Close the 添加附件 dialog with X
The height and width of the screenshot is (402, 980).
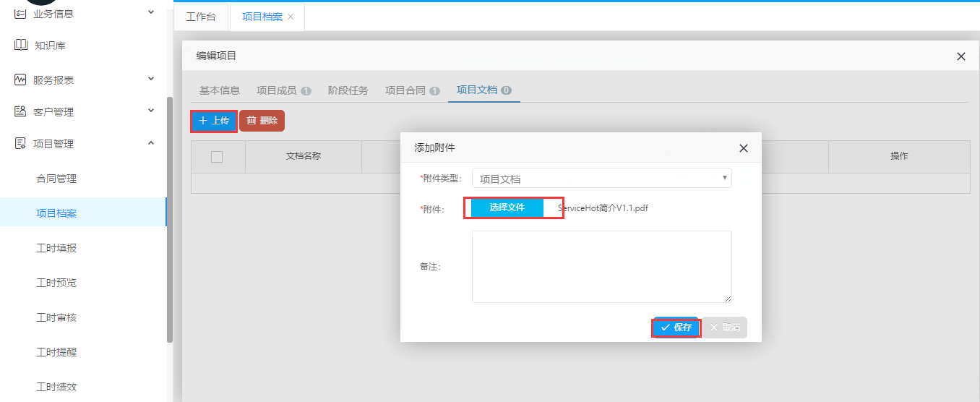(x=744, y=148)
